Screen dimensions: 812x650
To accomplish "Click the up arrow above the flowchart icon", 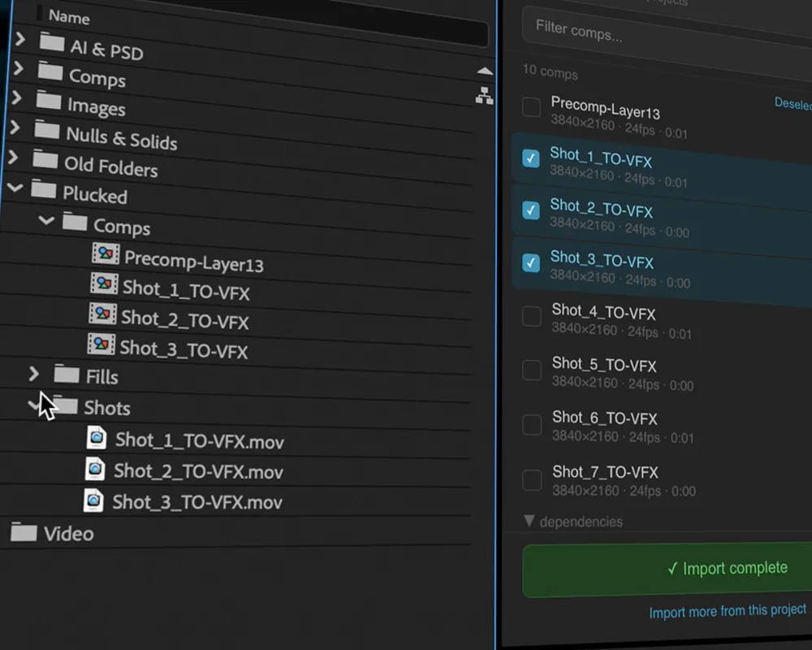I will [485, 71].
